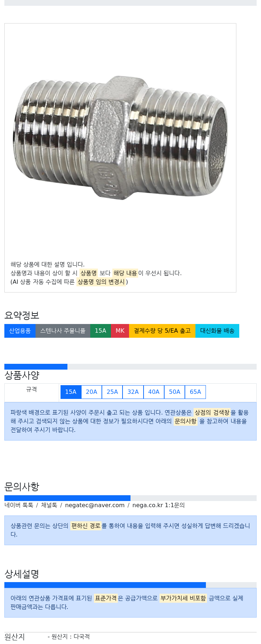Image resolution: width=261 pixels, height=644 pixels.
Task: Pick the 65A size option
Action: (195, 392)
